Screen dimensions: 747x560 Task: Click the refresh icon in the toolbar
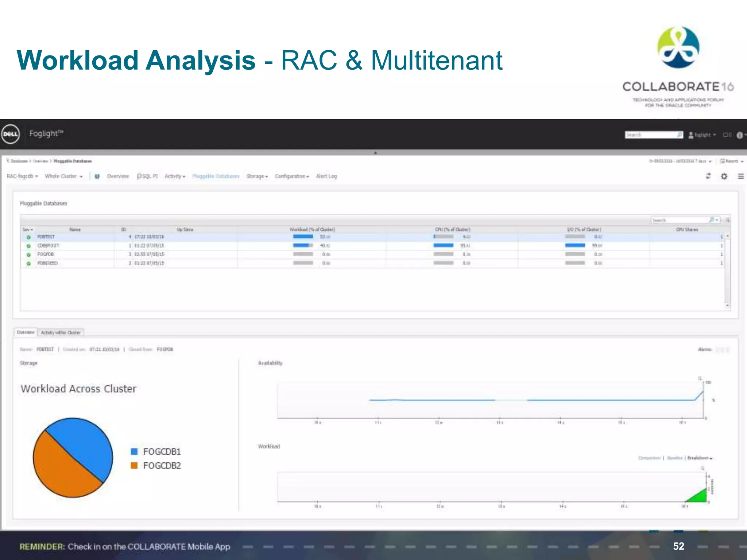708,176
